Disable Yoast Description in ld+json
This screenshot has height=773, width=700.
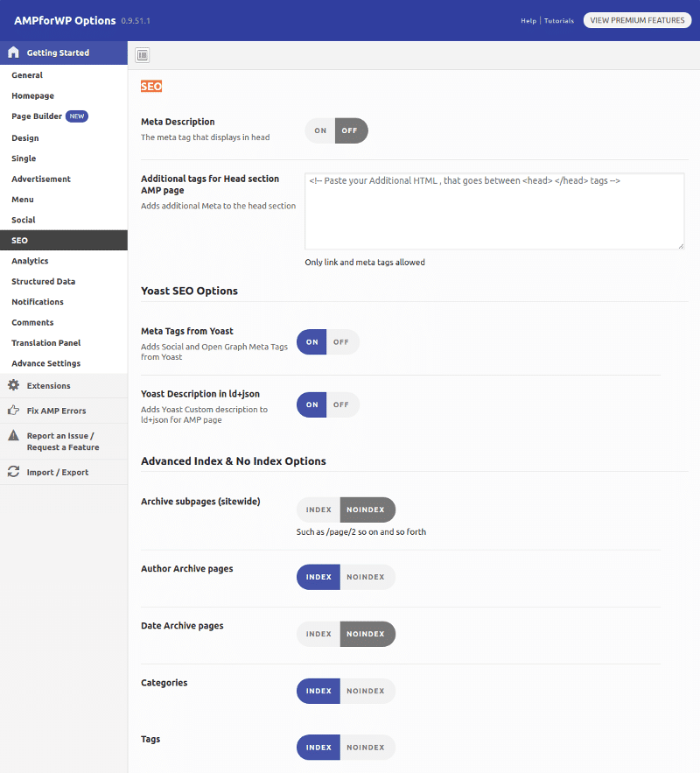(341, 404)
